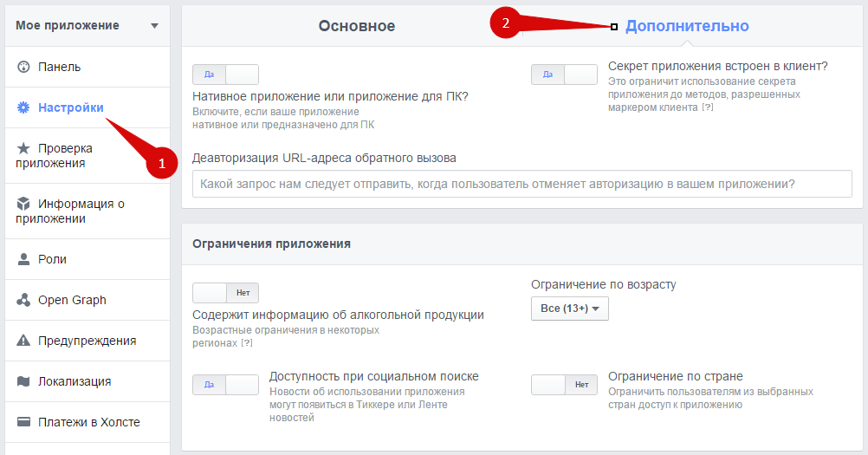Click the person icon next to Роли

(x=23, y=259)
